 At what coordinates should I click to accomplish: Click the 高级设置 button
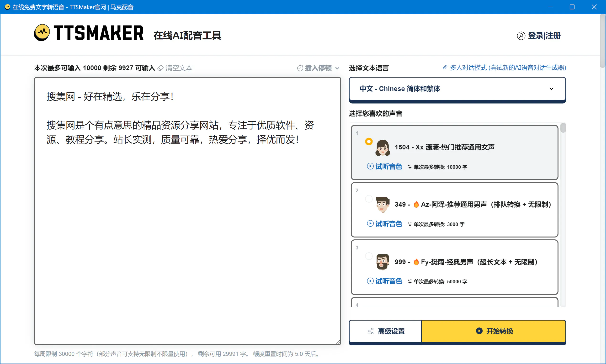(x=385, y=331)
